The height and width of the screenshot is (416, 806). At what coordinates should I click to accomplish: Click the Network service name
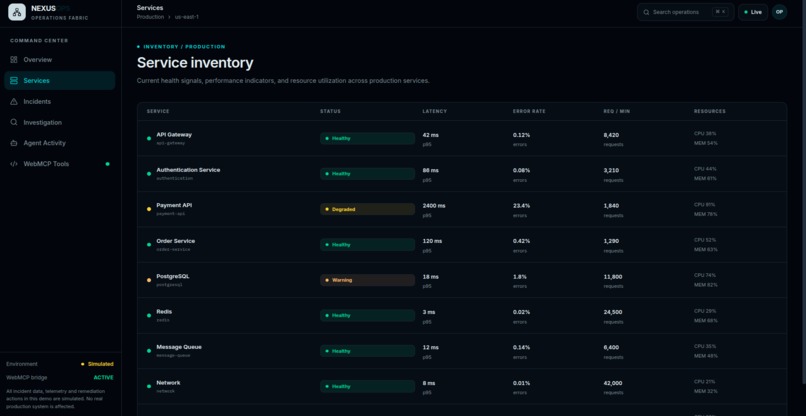(x=168, y=383)
